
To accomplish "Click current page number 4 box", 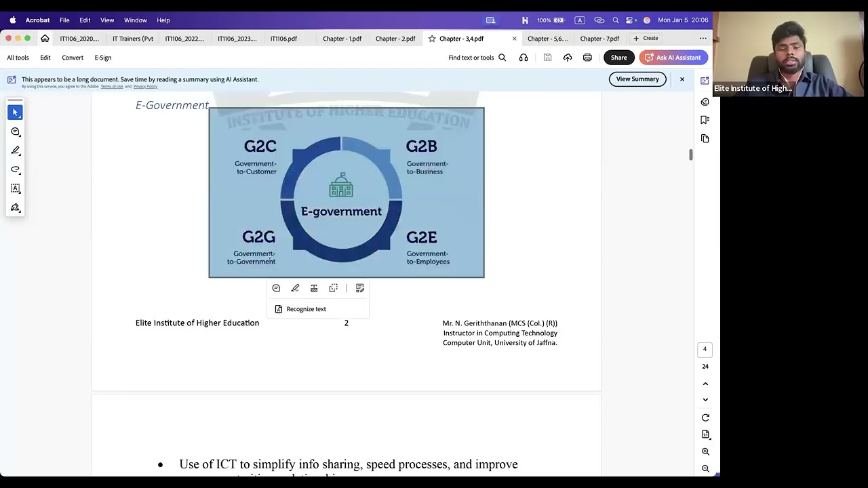I will pyautogui.click(x=705, y=349).
